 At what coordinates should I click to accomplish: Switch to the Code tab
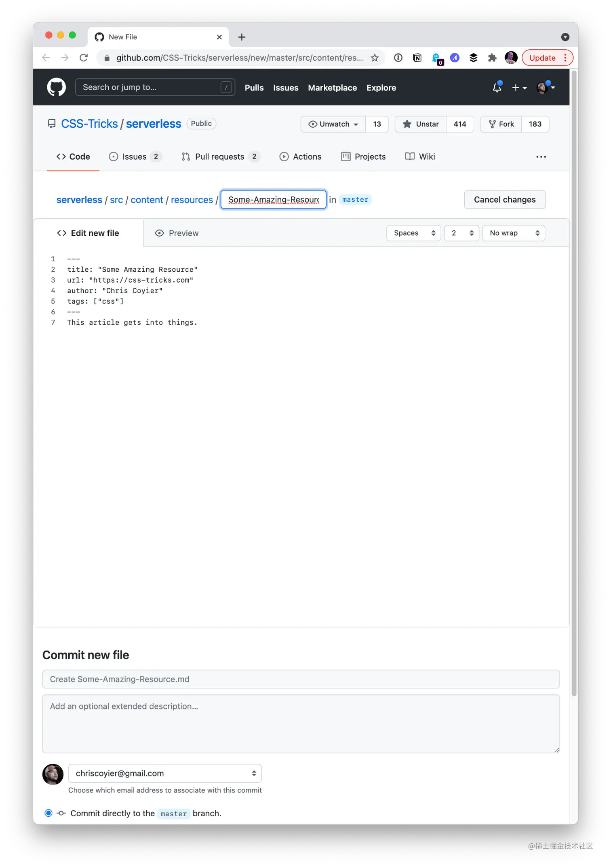[73, 157]
